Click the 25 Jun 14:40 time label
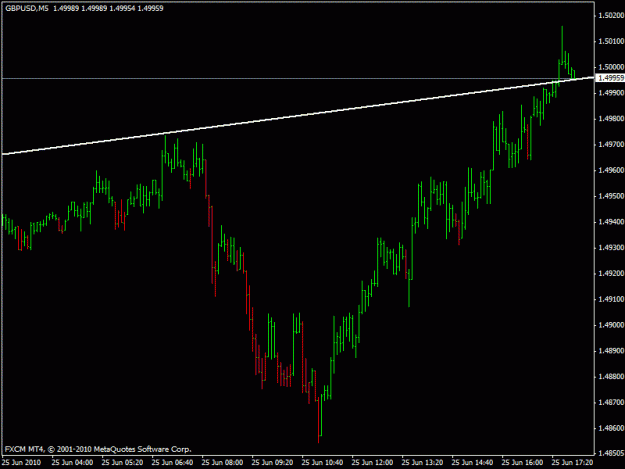The image size is (625, 469). [472, 463]
